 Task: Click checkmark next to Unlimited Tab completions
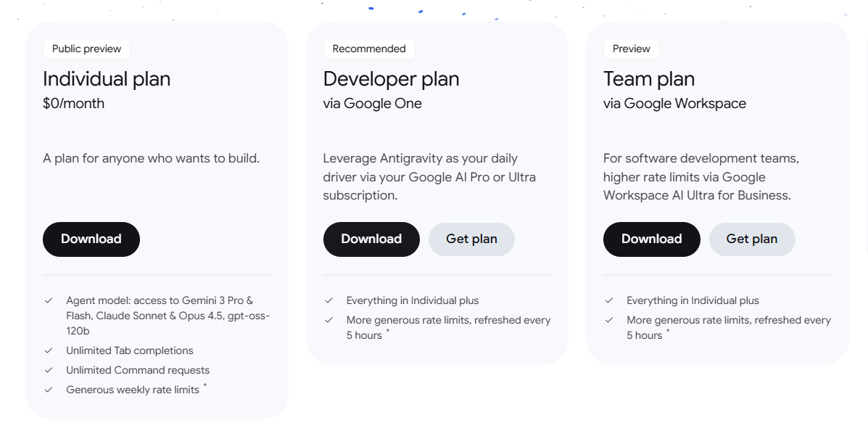(49, 350)
